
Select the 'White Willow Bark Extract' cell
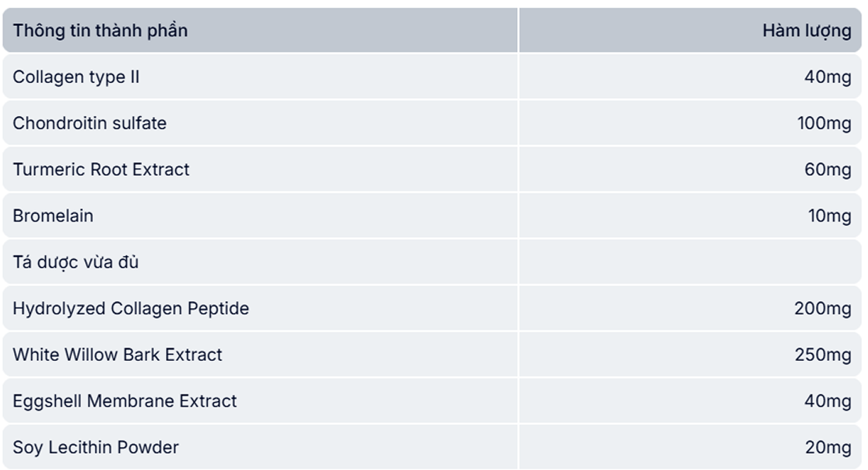coord(117,355)
